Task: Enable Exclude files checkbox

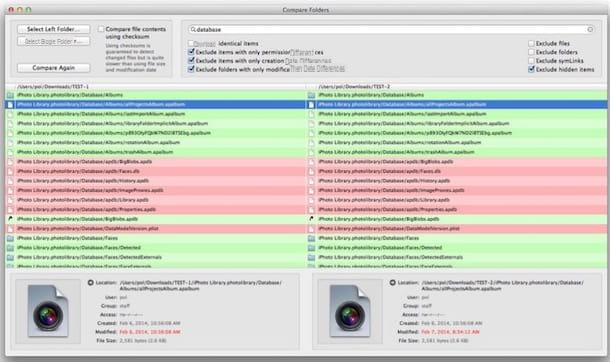Action: point(531,43)
